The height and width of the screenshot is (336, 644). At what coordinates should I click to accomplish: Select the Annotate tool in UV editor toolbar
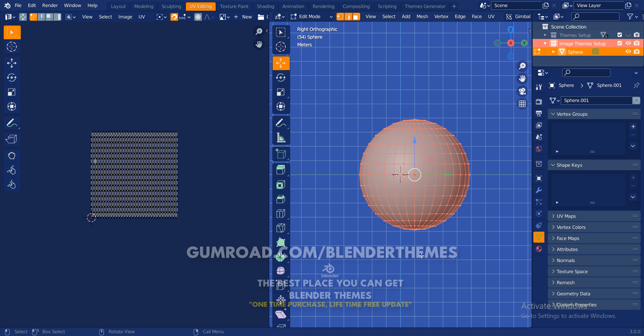tap(12, 123)
